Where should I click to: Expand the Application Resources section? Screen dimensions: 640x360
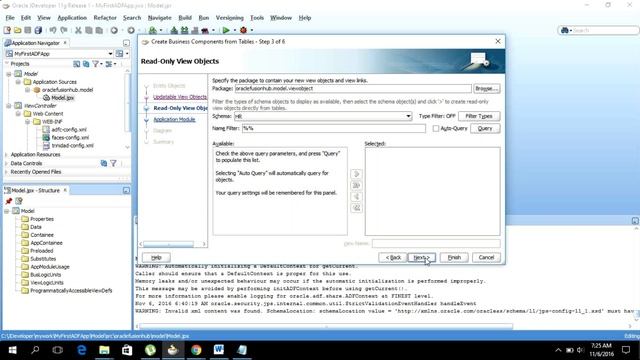7,155
